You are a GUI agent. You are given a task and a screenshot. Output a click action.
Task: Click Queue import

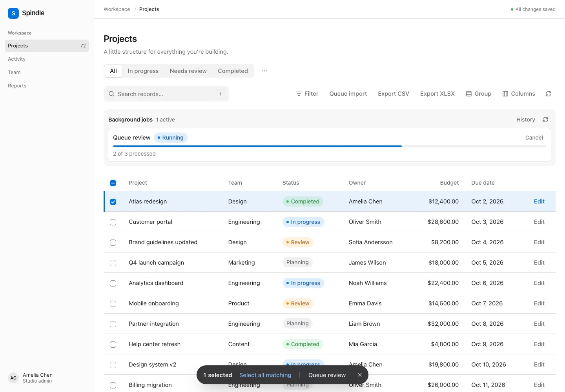348,94
